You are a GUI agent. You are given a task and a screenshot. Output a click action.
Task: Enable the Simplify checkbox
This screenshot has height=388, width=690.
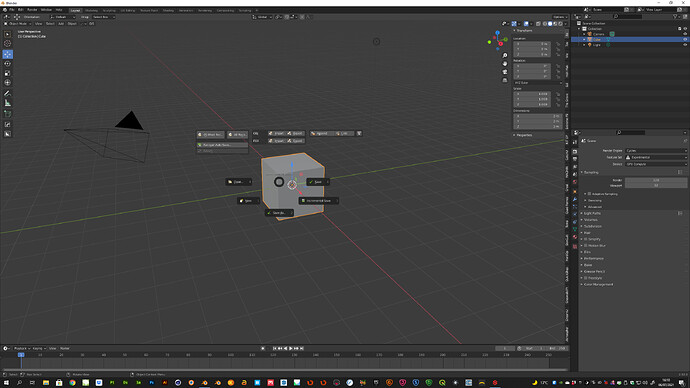click(x=586, y=239)
